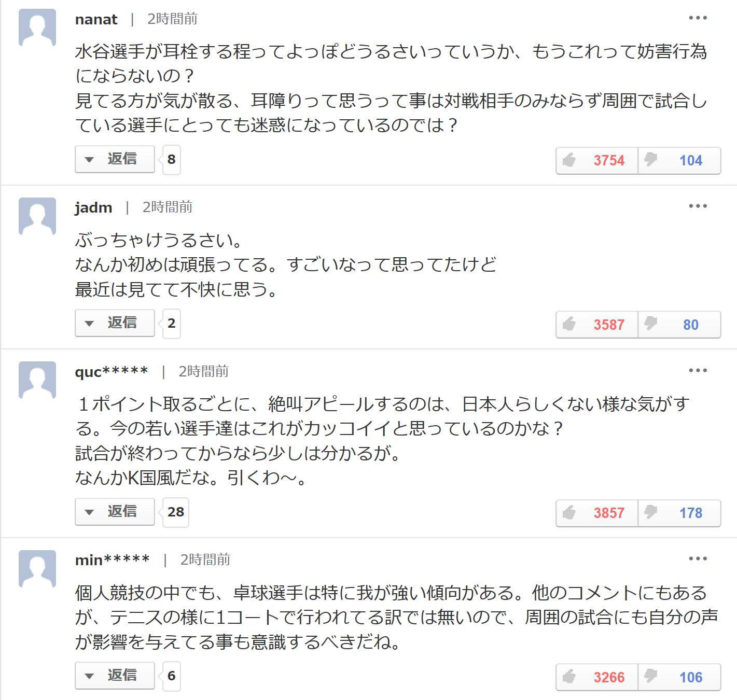This screenshot has width=737, height=700.
Task: Downvote quc***** comment showing 178 dislikes
Action: pos(679,513)
